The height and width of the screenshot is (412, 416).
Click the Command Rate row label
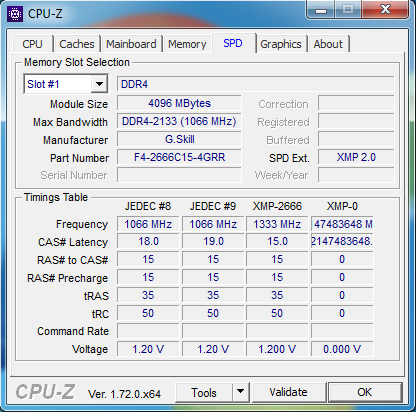(73, 331)
